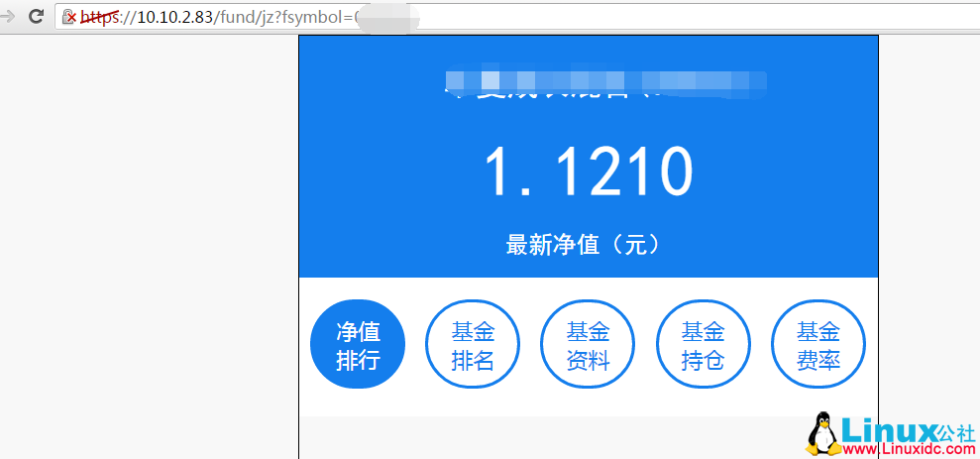Switch to the 基金排名 circle tab
The width and height of the screenshot is (980, 459).
[x=473, y=345]
